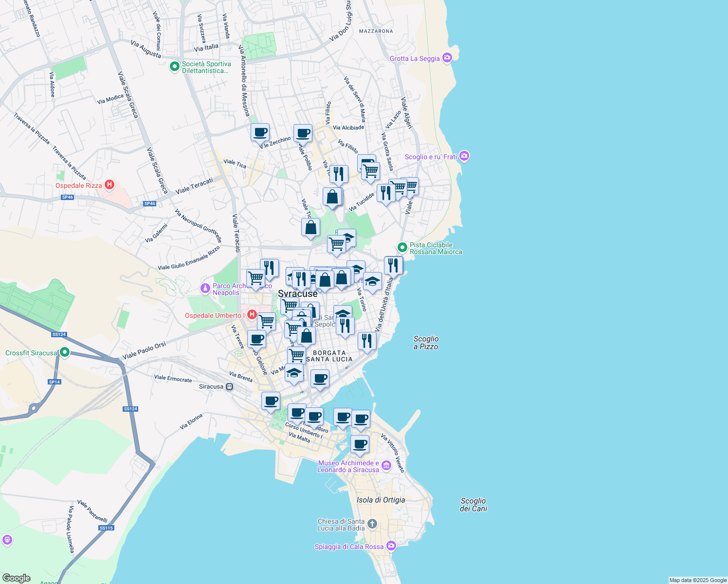Open the Pista Ciclabile Rossana Maiorca pin

(402, 247)
